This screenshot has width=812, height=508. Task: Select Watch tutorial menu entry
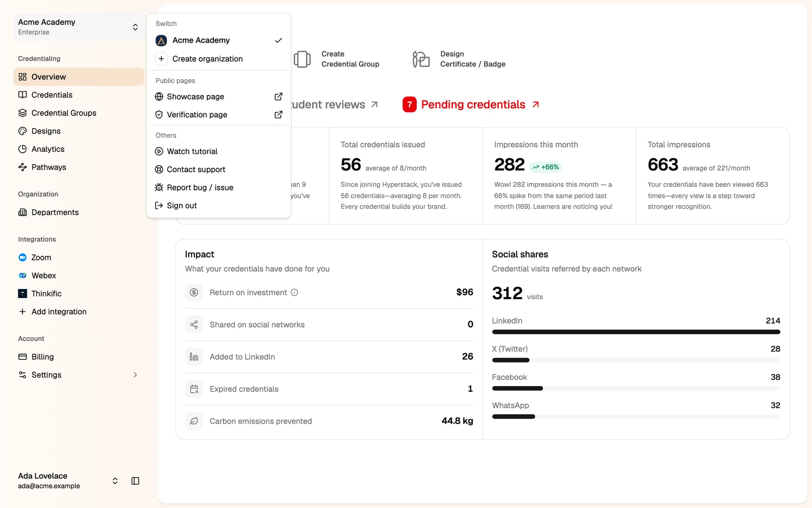[x=219, y=151]
